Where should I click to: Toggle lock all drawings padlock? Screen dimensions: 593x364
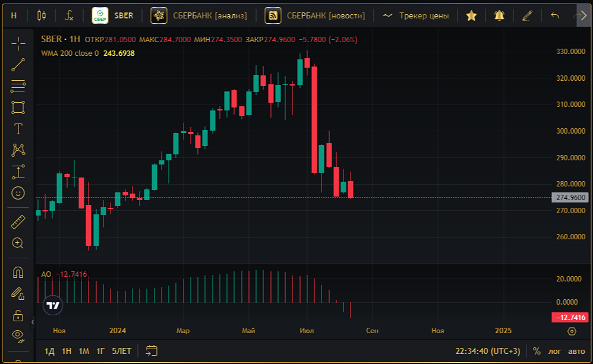[x=18, y=315]
